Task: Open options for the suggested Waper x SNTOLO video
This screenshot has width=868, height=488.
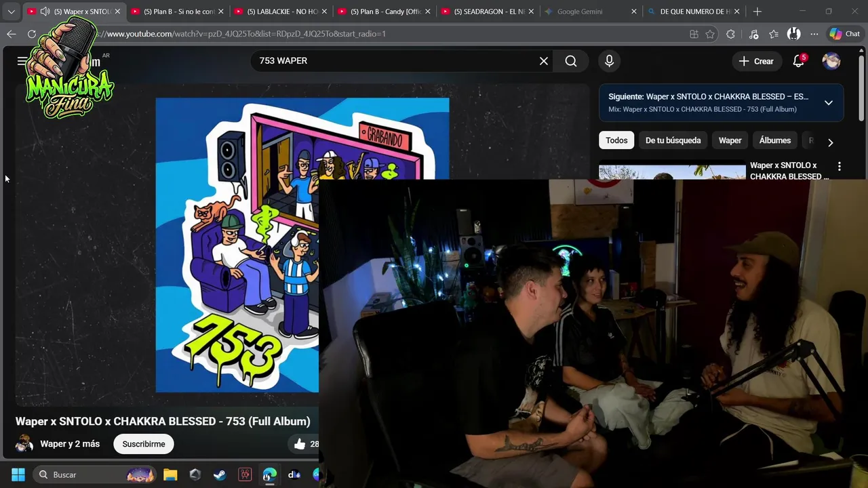Action: click(x=839, y=167)
